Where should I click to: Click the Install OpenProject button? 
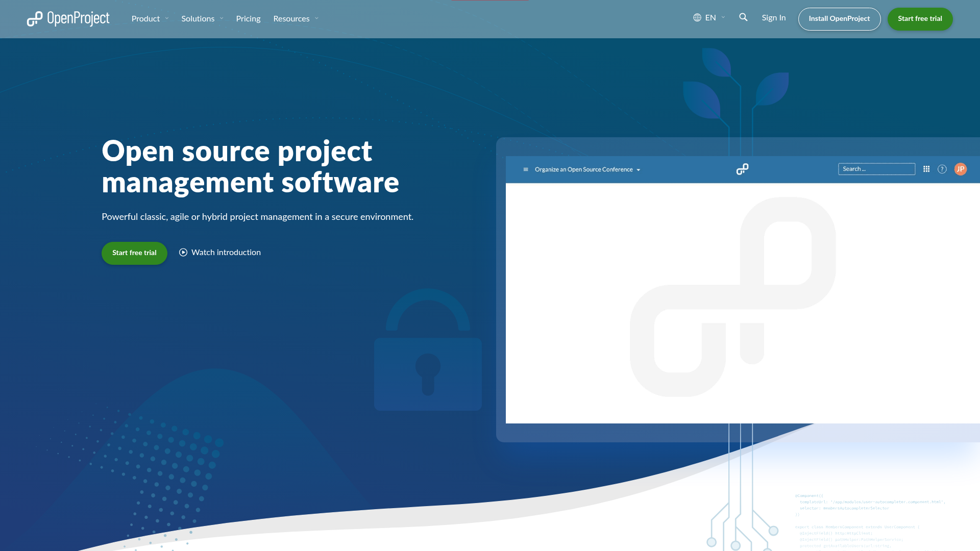pos(839,18)
